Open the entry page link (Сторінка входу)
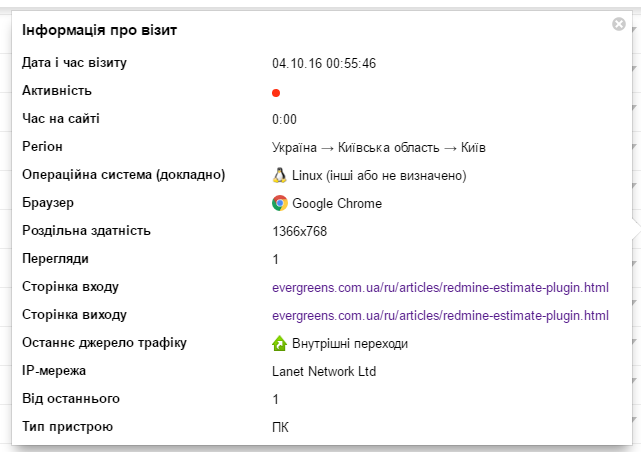This screenshot has width=641, height=452. click(440, 288)
